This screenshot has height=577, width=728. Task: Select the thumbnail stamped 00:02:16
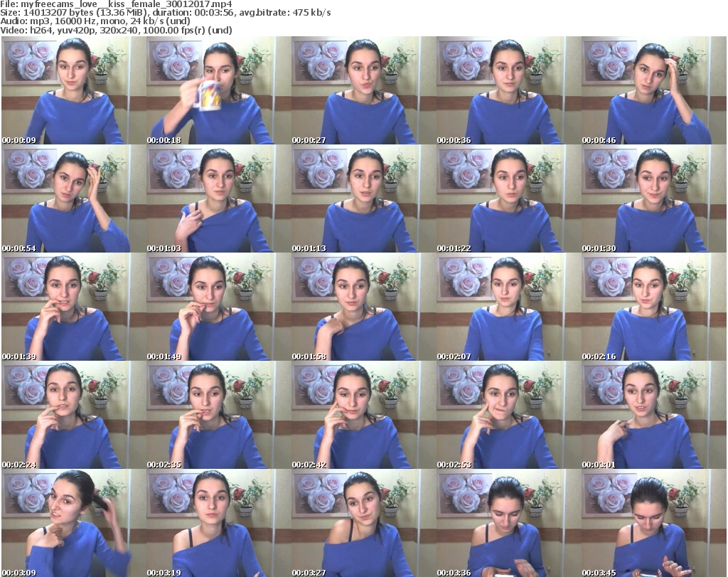[x=654, y=307]
